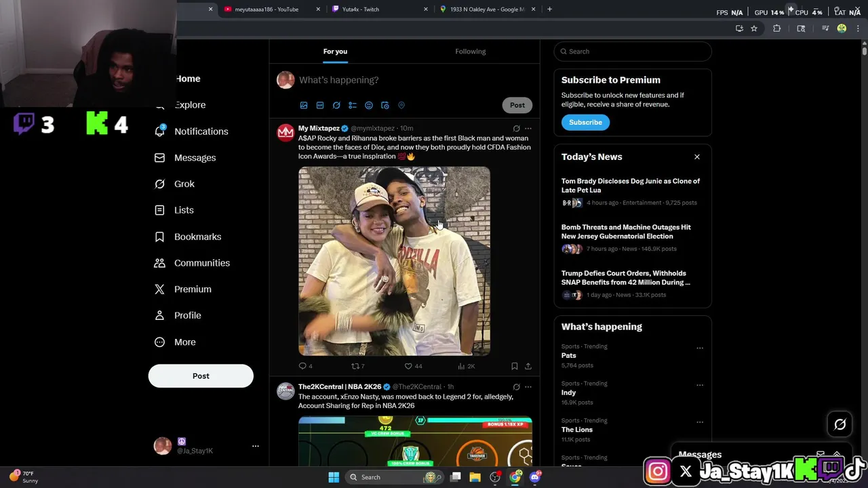868x488 pixels.
Task: Open Notifications from the sidebar
Action: tap(191, 131)
